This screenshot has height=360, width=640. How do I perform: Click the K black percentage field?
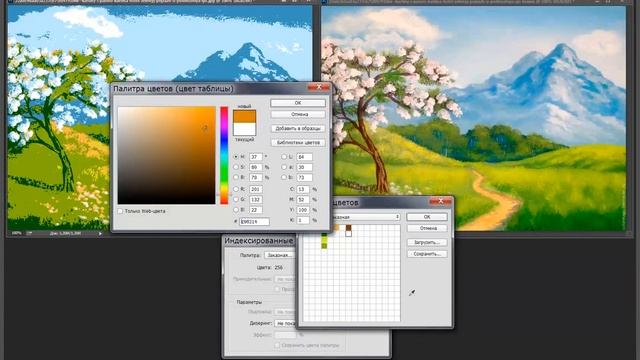pyautogui.click(x=303, y=220)
